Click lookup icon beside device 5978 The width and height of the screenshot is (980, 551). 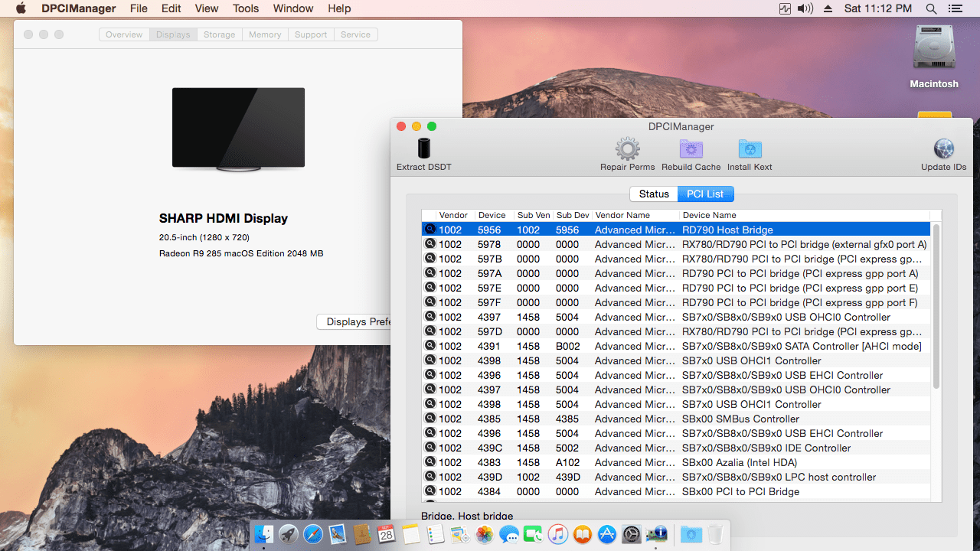[430, 244]
